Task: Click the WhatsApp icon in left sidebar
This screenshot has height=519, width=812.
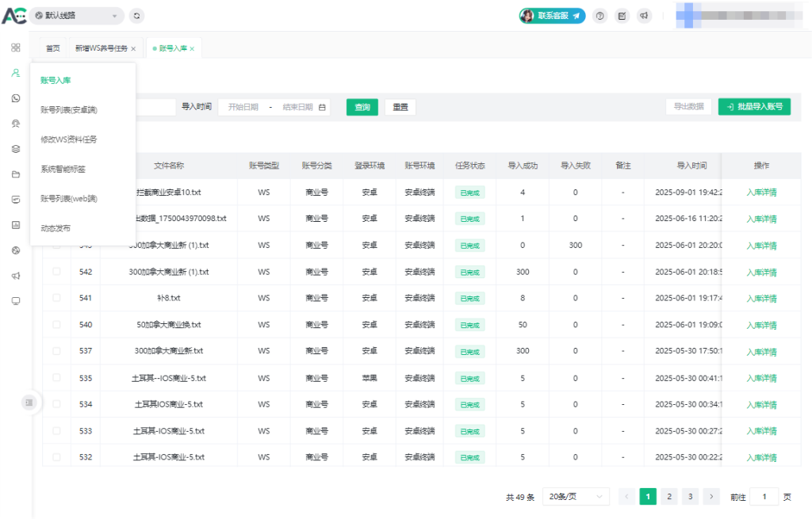Action: click(15, 98)
